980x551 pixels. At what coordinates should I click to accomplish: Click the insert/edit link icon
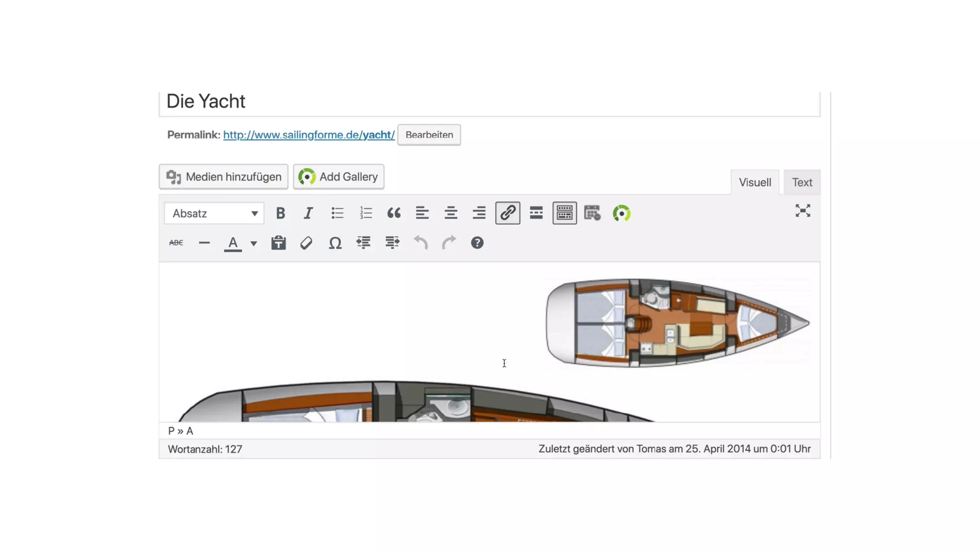(x=508, y=213)
